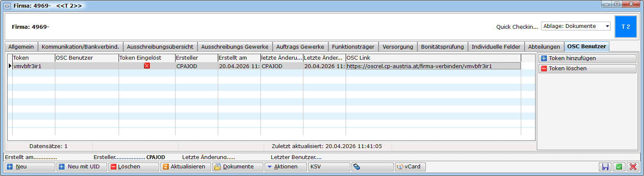The width and height of the screenshot is (644, 176).
Task: Click the window system menu icon in title bar
Action: [7, 6]
